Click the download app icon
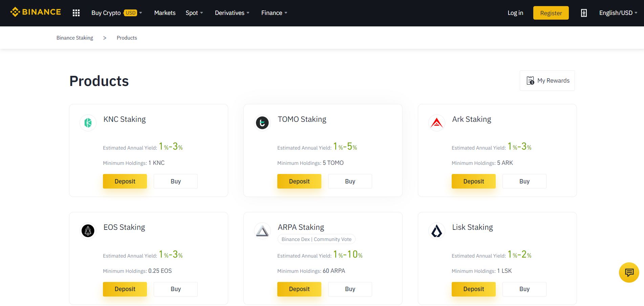 (584, 13)
